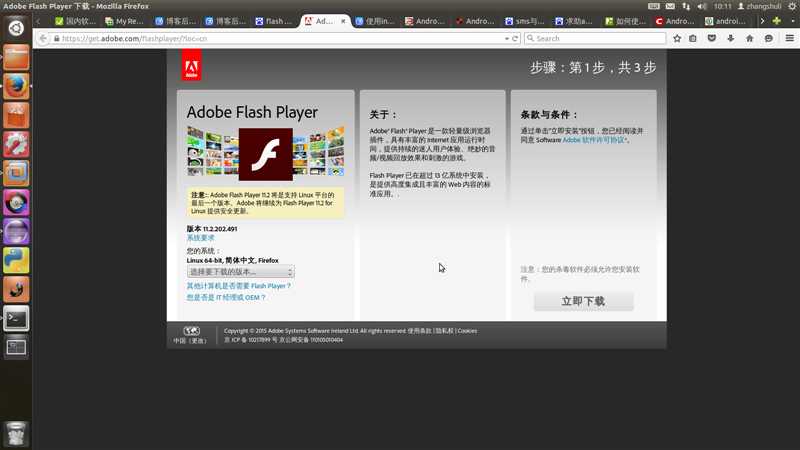
Task: Open the 选择要下载的版本 dropdown
Action: click(240, 272)
